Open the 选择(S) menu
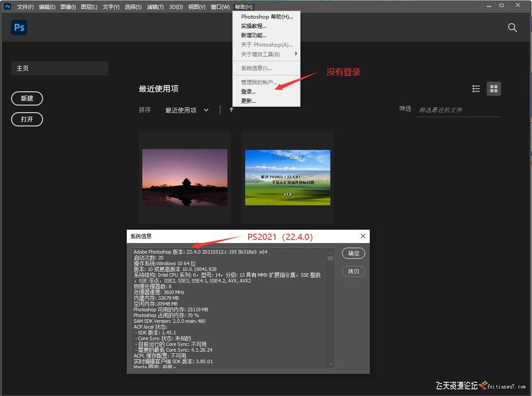Screen dimensions: 532x396 point(133,7)
